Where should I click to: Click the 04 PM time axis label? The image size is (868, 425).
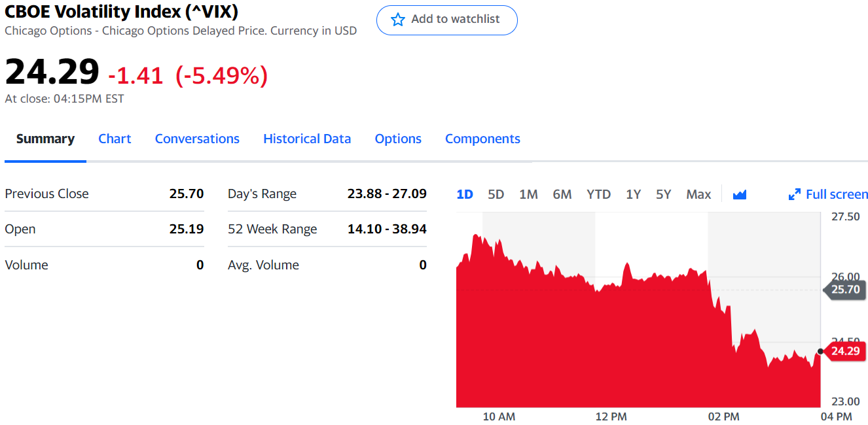[x=836, y=416]
